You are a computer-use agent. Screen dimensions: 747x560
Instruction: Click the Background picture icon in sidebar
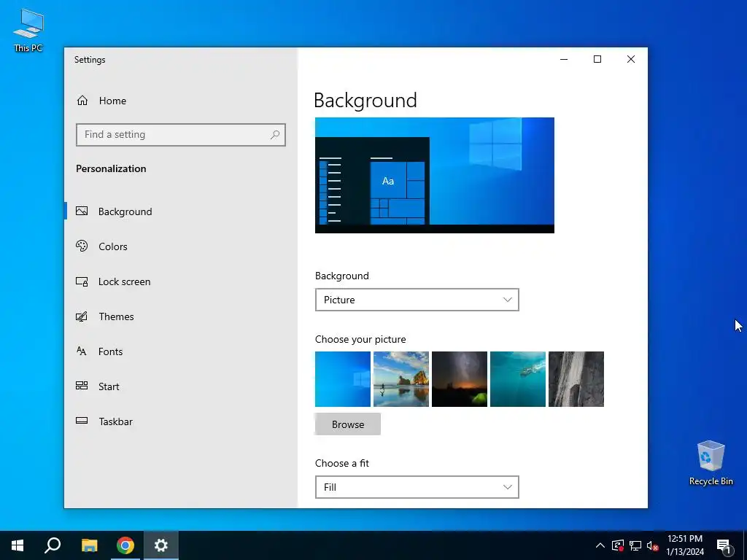pyautogui.click(x=82, y=211)
